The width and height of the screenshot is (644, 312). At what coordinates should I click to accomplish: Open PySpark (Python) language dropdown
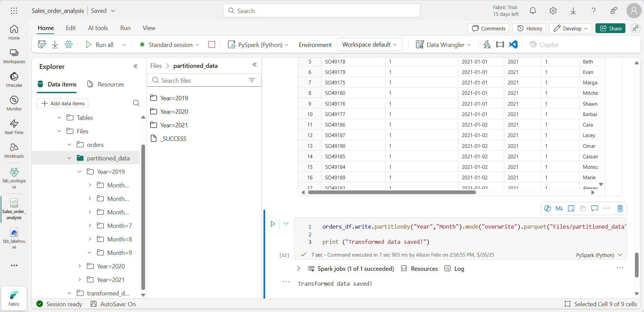point(258,45)
